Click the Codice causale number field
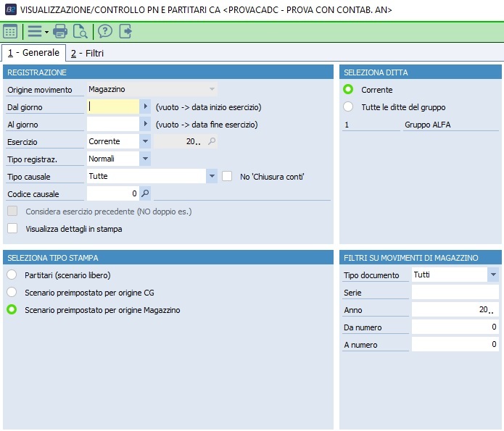This screenshot has height=431, width=504. (113, 193)
